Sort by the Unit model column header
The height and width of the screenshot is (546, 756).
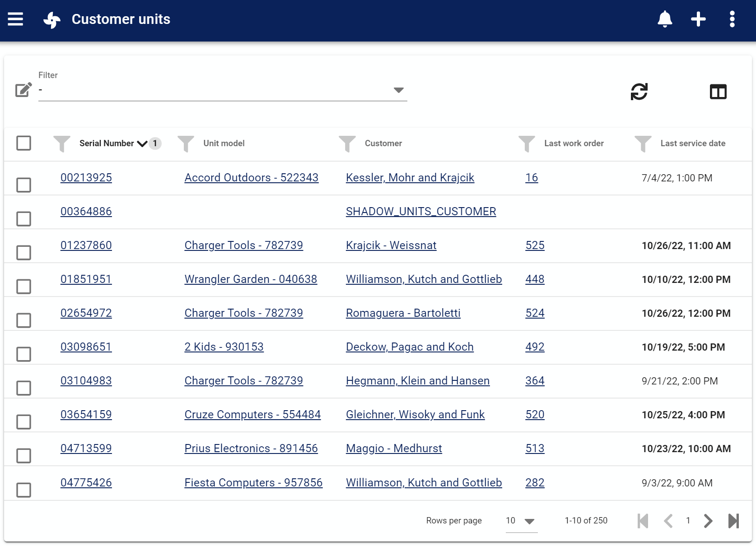pyautogui.click(x=224, y=143)
